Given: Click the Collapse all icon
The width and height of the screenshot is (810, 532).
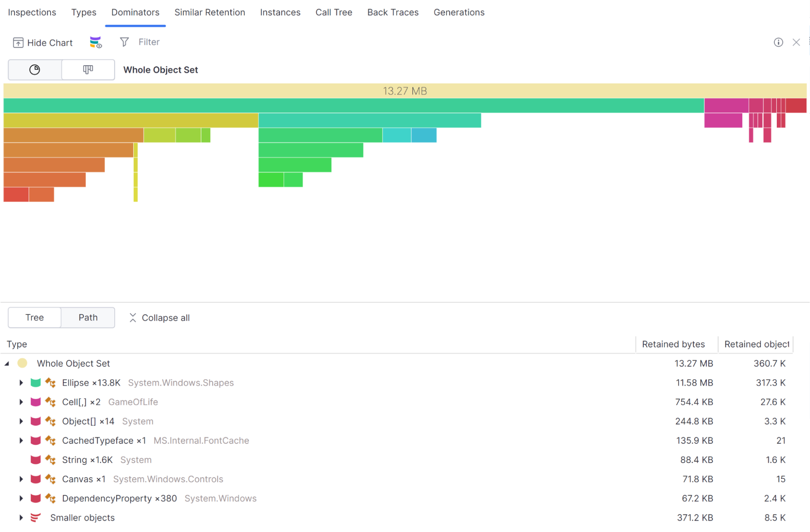Looking at the screenshot, I should 133,318.
